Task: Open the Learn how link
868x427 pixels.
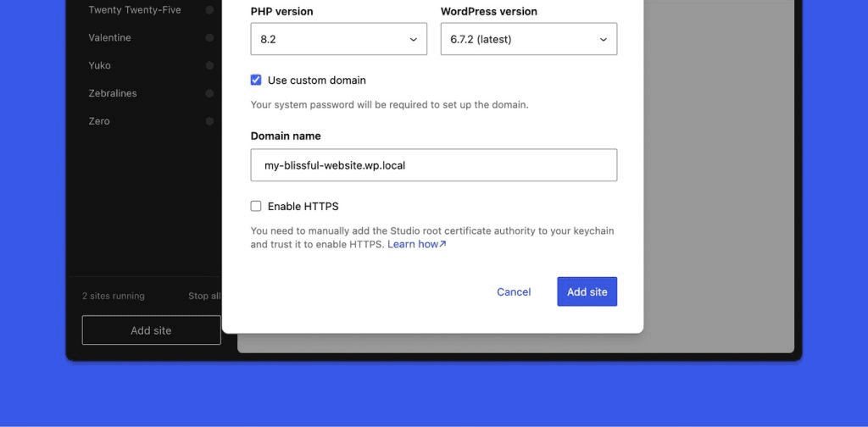Action: point(416,244)
